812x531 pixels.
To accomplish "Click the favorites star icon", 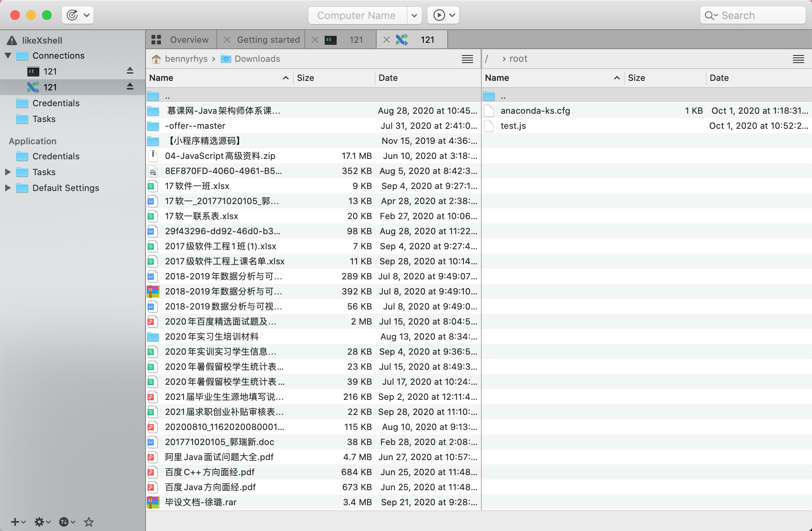I will point(89,522).
